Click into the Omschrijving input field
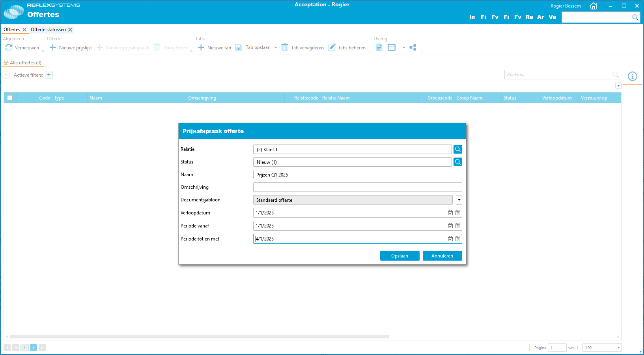The width and height of the screenshot is (644, 355). (x=357, y=187)
